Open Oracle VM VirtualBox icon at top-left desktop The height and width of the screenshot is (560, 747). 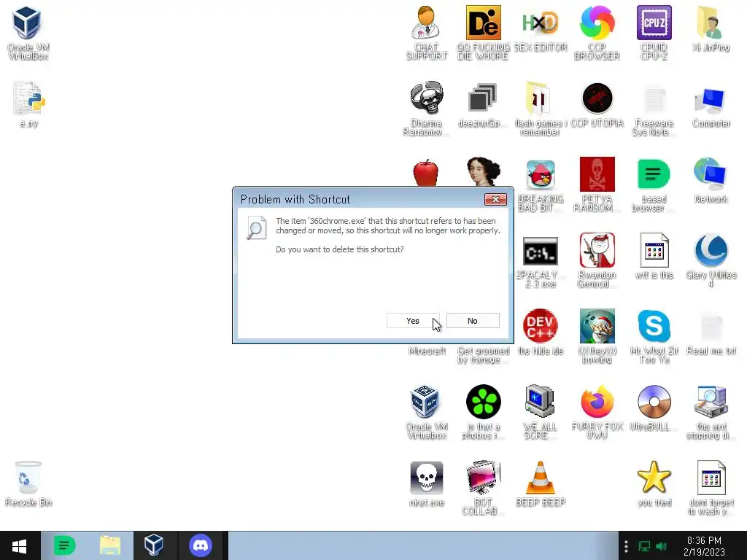28,34
